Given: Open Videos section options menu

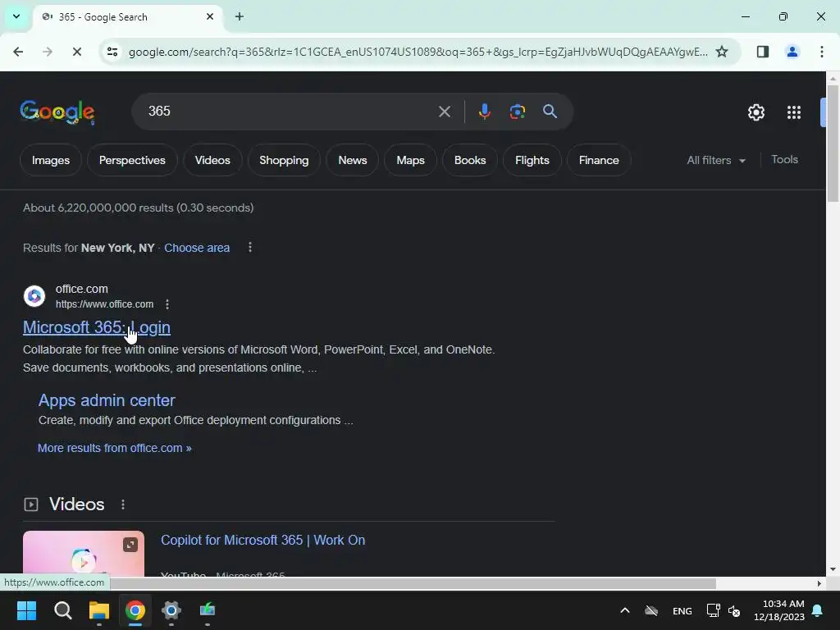Looking at the screenshot, I should click(123, 504).
